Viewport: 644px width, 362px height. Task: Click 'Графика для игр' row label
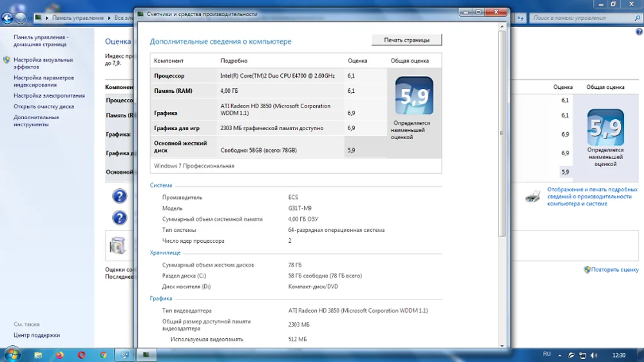(176, 128)
